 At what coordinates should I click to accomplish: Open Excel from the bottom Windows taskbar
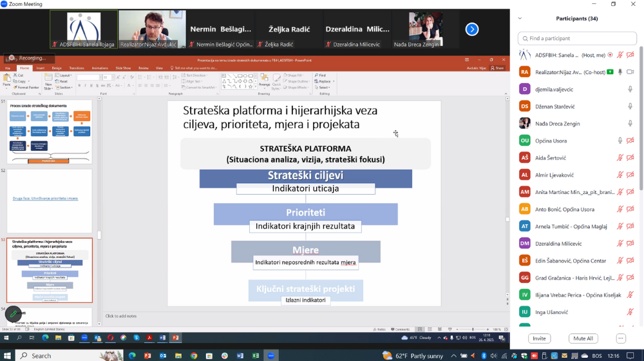click(256, 356)
